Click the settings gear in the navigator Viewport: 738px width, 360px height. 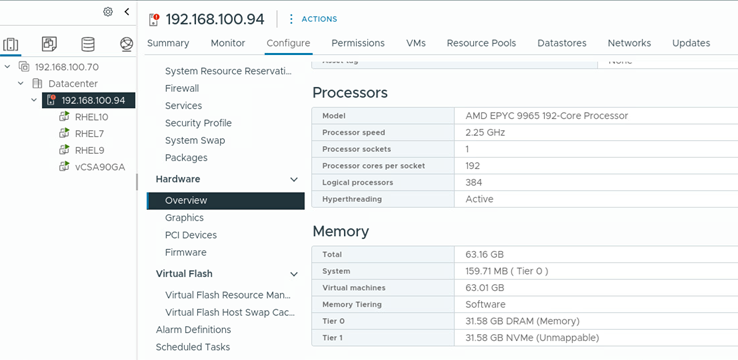point(108,12)
